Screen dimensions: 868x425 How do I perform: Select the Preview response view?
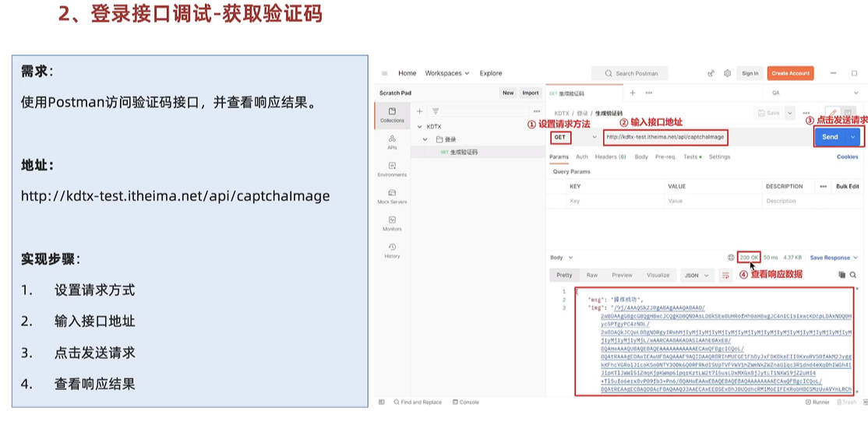(623, 276)
